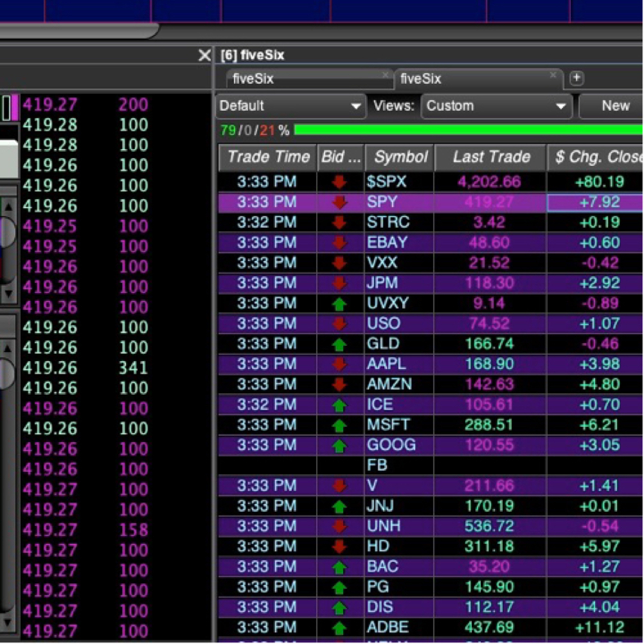The height and width of the screenshot is (644, 644).
Task: Close the time and sales panel with X
Action: coord(204,55)
